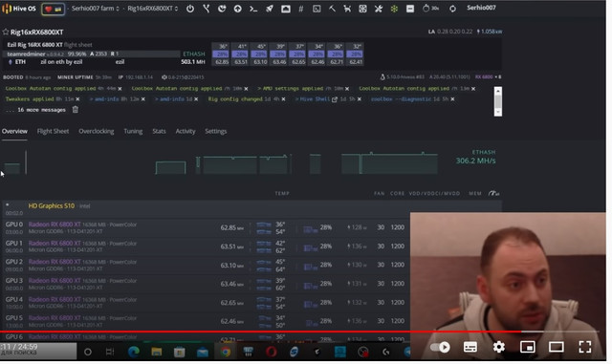Open the Stats tab

click(159, 131)
